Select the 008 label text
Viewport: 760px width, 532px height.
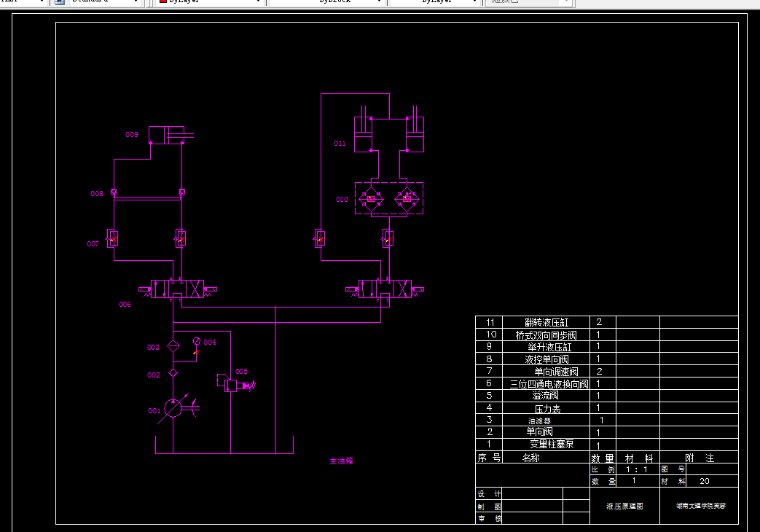[x=97, y=193]
